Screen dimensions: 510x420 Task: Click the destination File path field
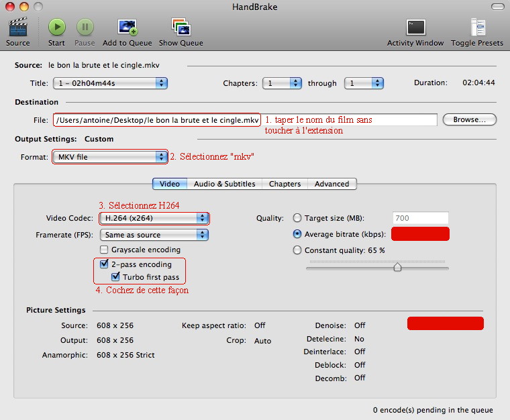156,120
